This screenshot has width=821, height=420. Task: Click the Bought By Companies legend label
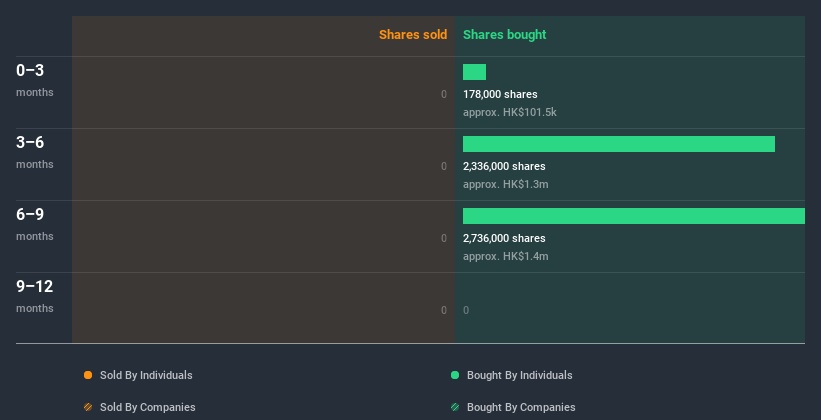click(x=521, y=407)
